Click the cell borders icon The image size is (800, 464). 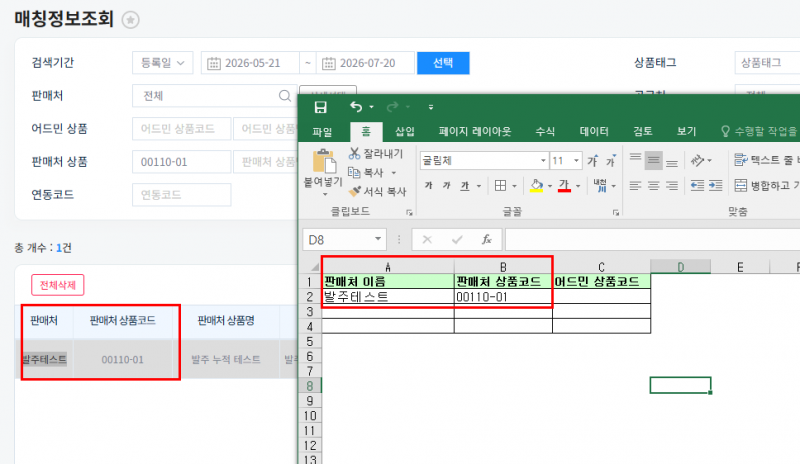pos(501,186)
